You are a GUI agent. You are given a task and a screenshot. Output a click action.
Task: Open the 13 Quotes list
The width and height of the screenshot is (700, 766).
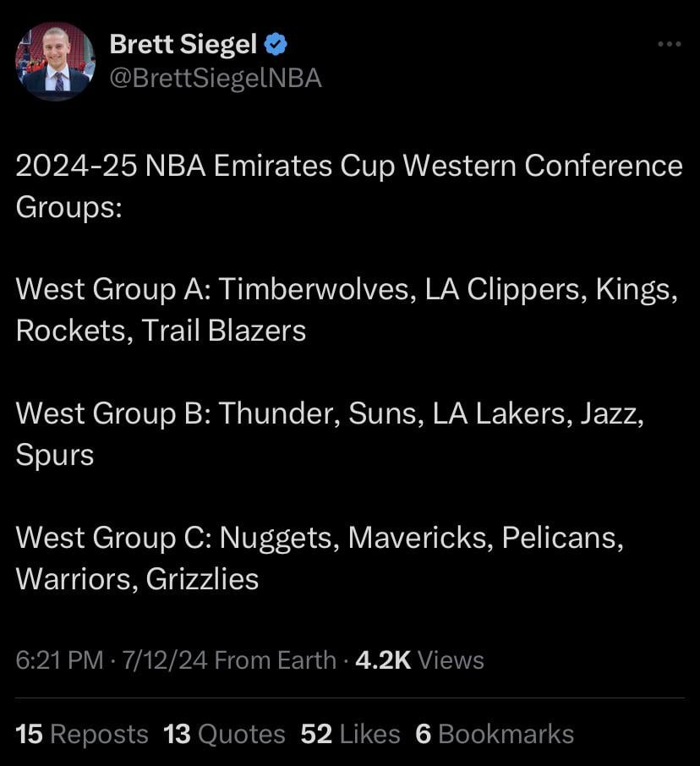pyautogui.click(x=224, y=734)
